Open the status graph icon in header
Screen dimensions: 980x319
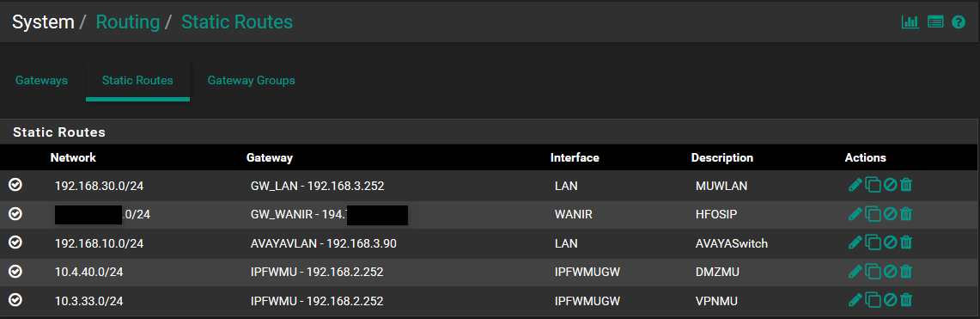click(x=910, y=21)
